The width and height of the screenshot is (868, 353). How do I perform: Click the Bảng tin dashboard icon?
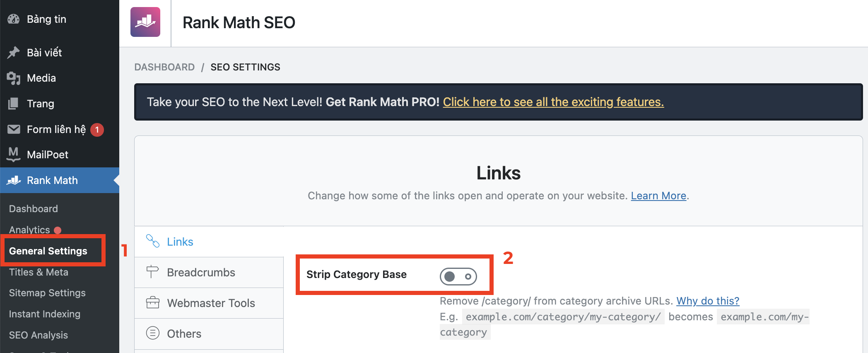14,19
